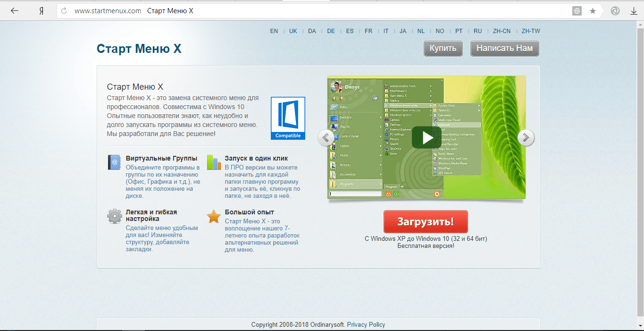644x331 pixels.
Task: Open the Alice assistant icon in toolbar
Action: tap(615, 11)
